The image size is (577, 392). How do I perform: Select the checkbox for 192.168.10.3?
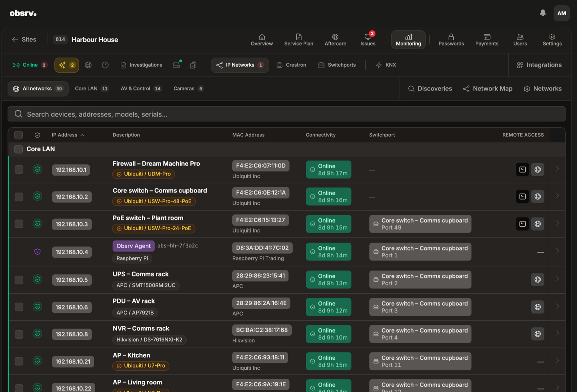click(19, 224)
